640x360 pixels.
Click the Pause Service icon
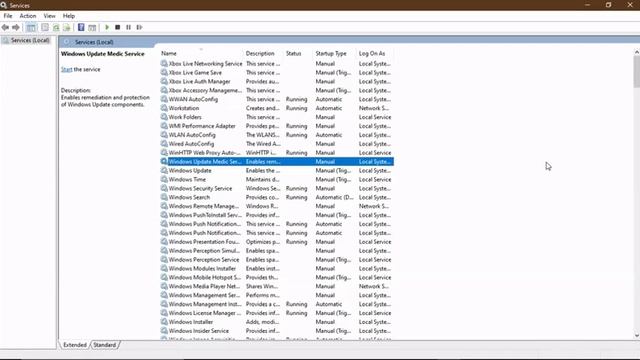pos(129,27)
